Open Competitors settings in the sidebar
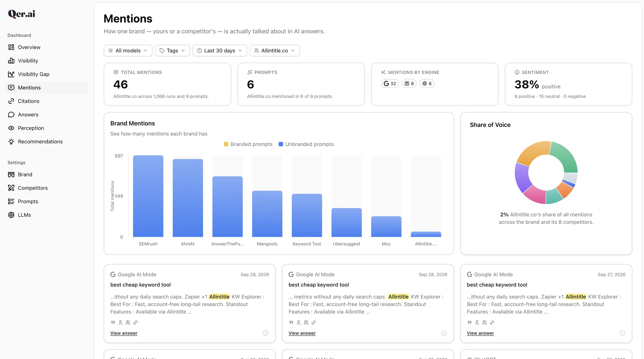This screenshot has width=644, height=359. (47, 188)
